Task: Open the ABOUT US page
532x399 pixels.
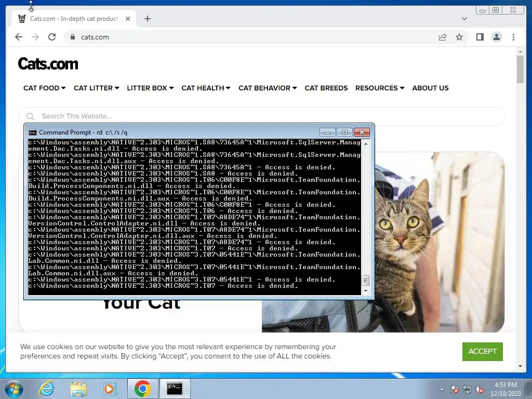Action: click(430, 88)
